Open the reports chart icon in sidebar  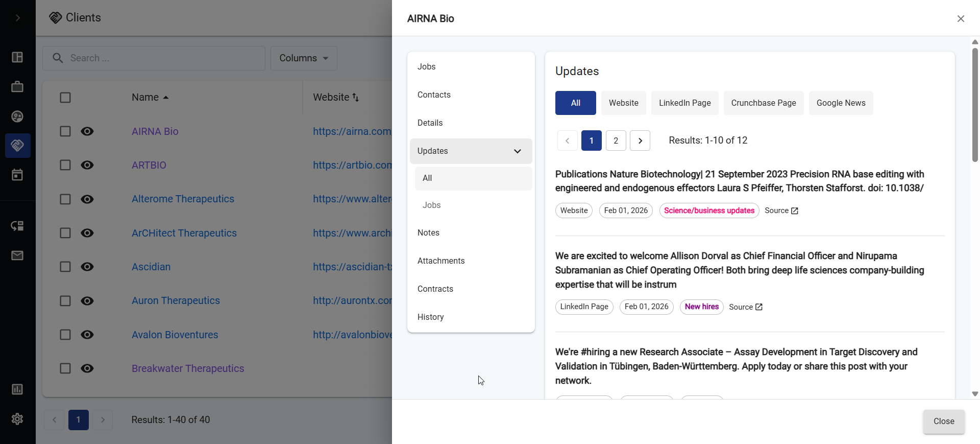pos(17,389)
